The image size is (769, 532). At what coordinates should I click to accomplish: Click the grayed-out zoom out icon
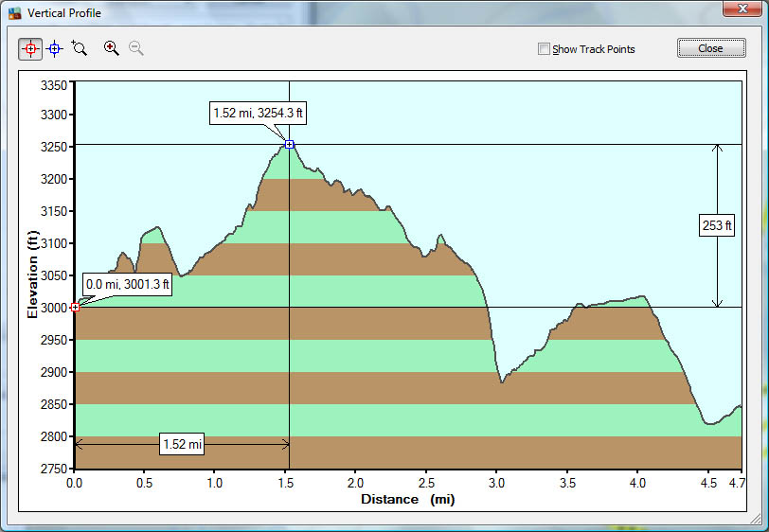coord(136,48)
